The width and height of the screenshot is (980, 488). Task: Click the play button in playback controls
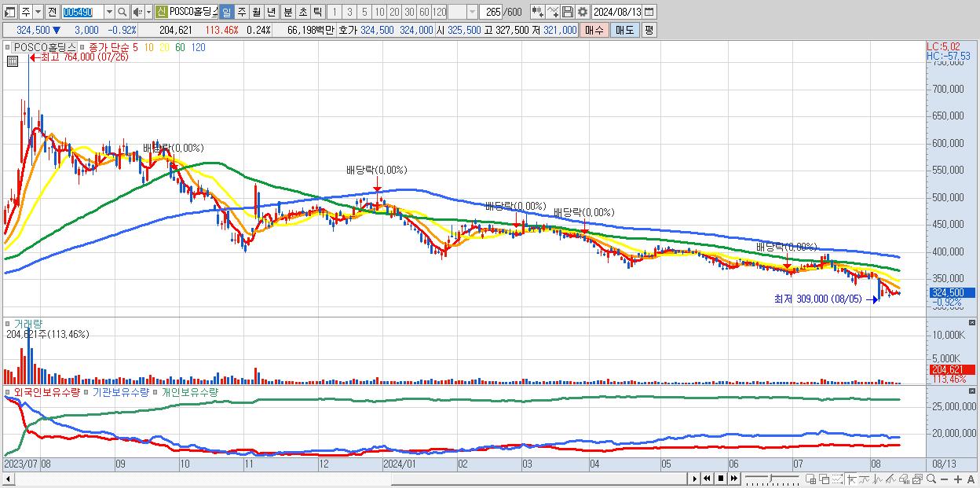(694, 479)
